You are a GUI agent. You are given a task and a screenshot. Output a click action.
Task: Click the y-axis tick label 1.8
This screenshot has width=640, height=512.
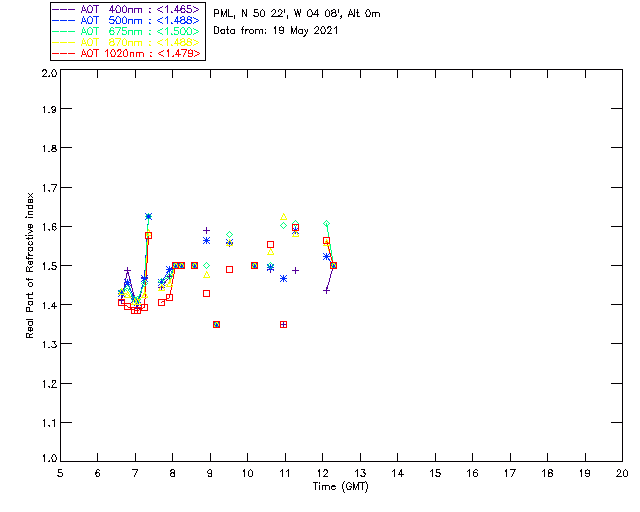point(49,148)
